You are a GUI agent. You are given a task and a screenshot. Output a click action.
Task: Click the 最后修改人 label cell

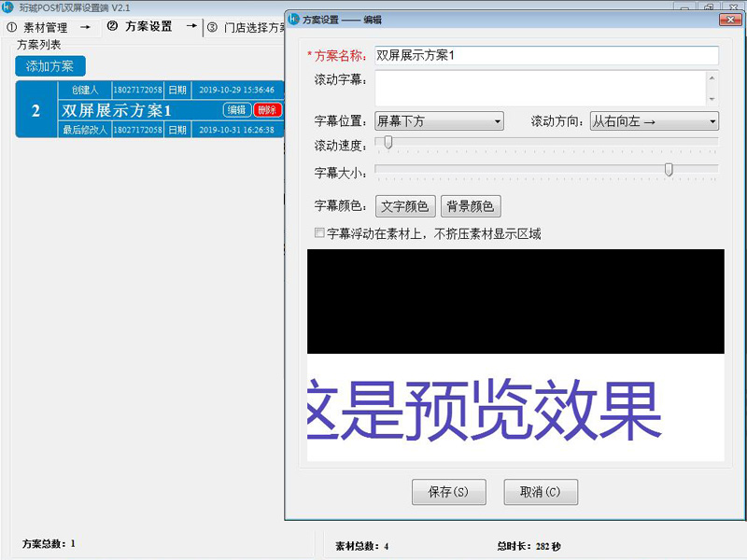tap(85, 130)
